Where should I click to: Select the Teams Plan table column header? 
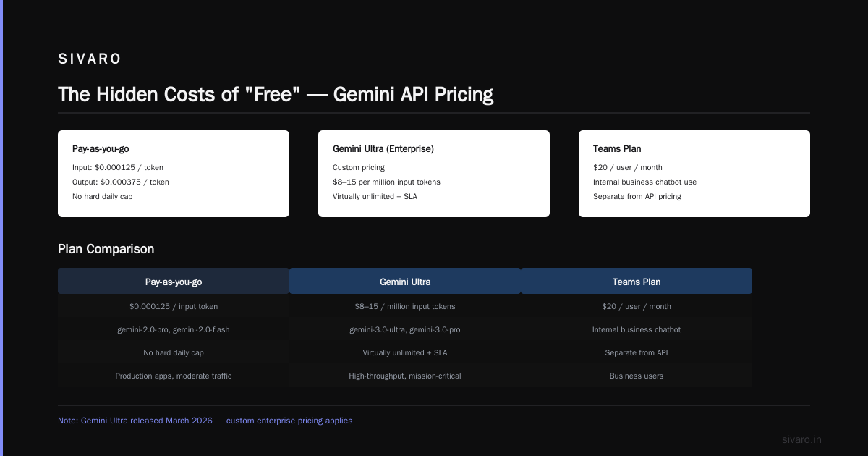637,282
